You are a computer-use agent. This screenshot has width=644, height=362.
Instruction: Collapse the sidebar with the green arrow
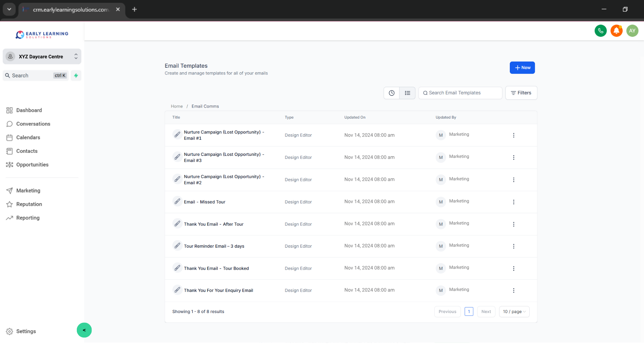pyautogui.click(x=84, y=330)
